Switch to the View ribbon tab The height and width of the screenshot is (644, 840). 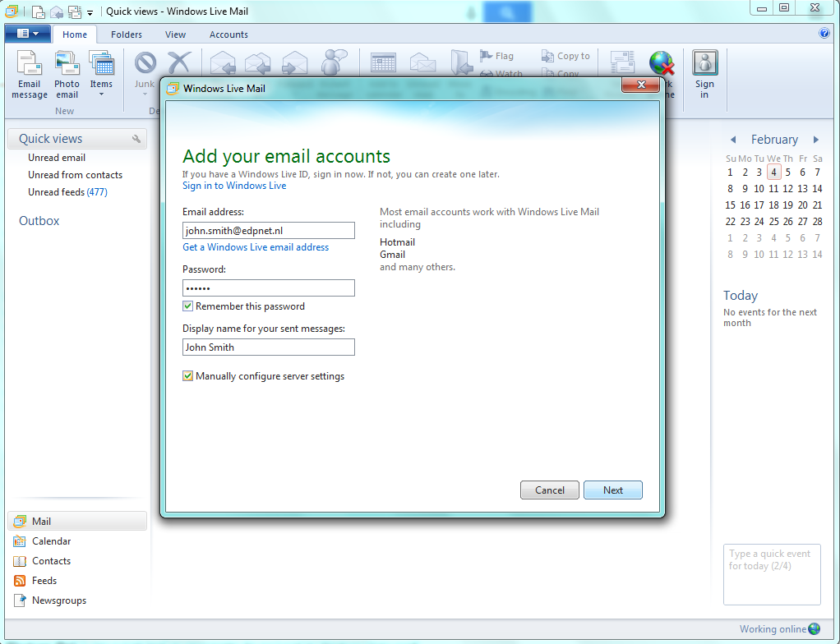pyautogui.click(x=175, y=34)
